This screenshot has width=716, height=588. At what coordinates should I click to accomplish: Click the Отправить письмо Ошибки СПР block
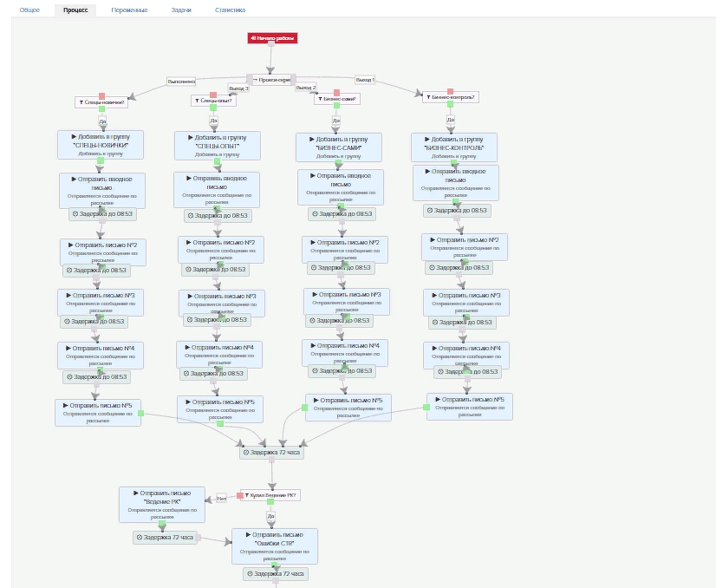274,546
